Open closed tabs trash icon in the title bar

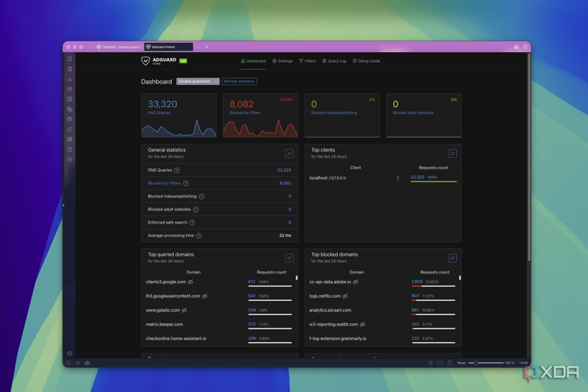tap(525, 47)
